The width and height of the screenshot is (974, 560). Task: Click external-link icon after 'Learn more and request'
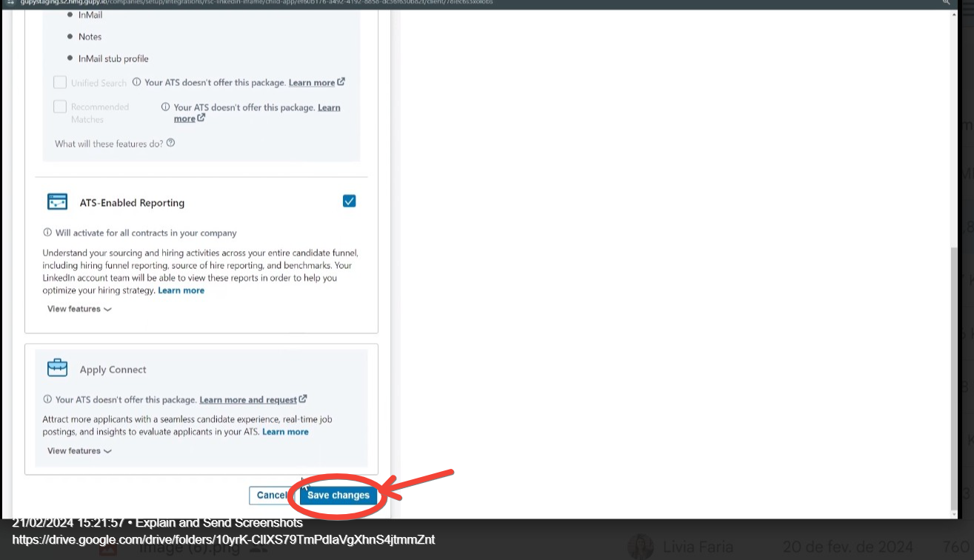pos(303,399)
